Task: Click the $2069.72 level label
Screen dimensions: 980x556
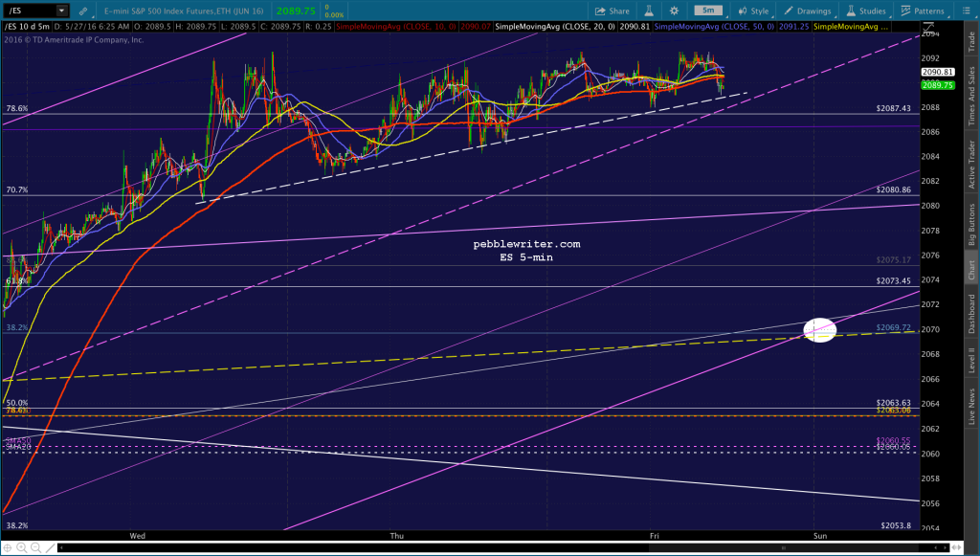Action: [x=893, y=327]
